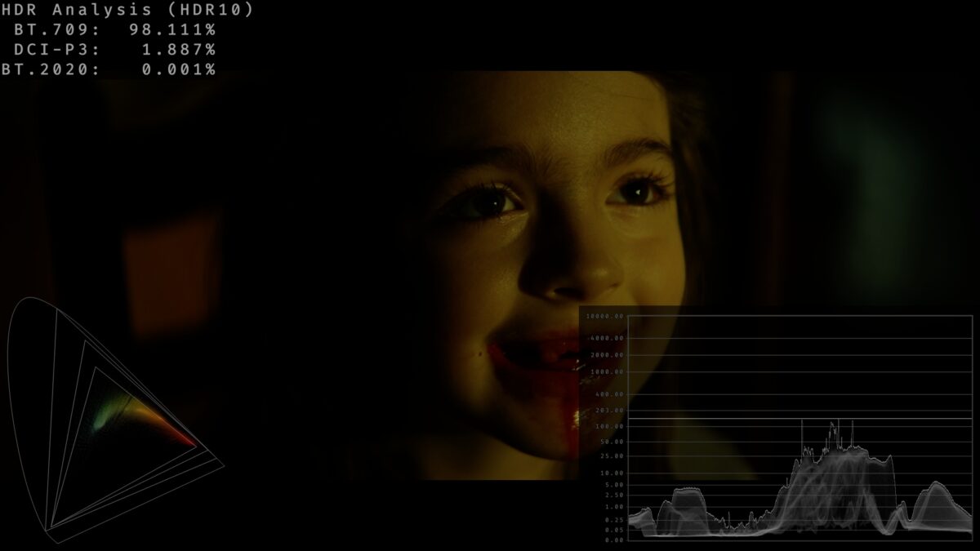Click the 0.00 nits scale label
980x551 pixels.
[x=615, y=540]
